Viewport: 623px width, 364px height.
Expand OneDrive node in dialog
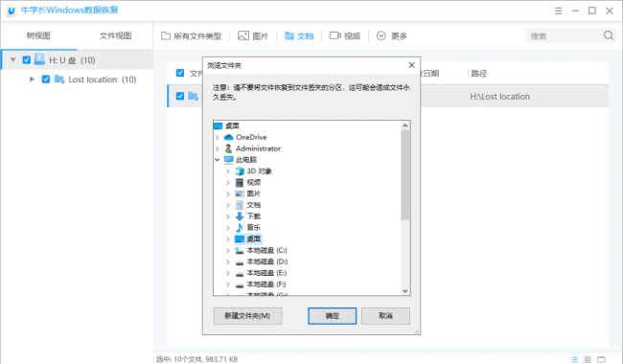pyautogui.click(x=218, y=137)
